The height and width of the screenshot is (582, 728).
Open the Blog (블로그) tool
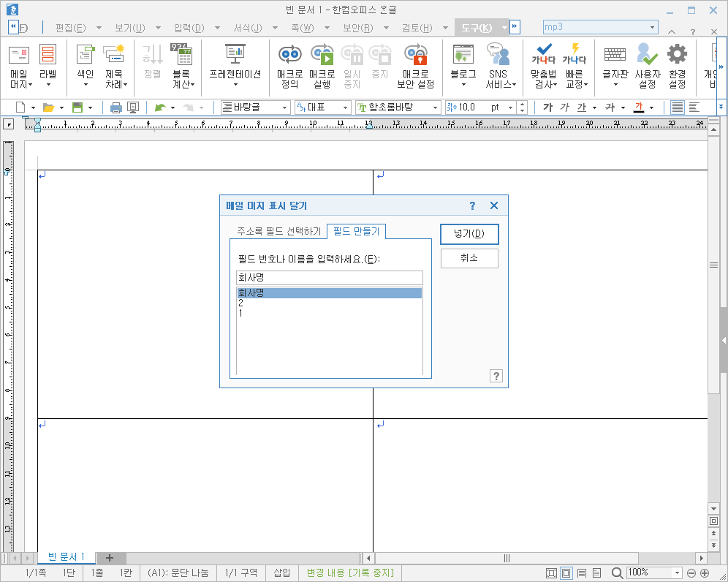click(x=463, y=66)
